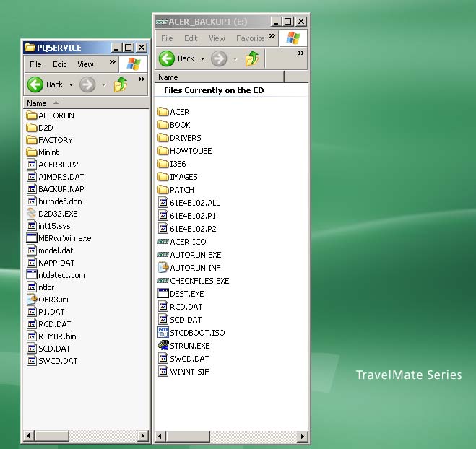This screenshot has width=476, height=449.
Task: Select AUTORUN.EXE file icon
Action: pyautogui.click(x=163, y=255)
